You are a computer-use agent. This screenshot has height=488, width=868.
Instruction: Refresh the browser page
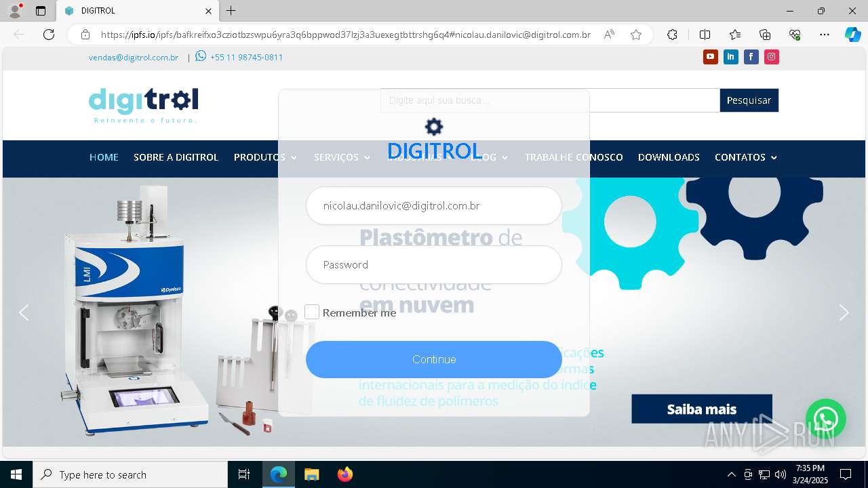click(49, 35)
